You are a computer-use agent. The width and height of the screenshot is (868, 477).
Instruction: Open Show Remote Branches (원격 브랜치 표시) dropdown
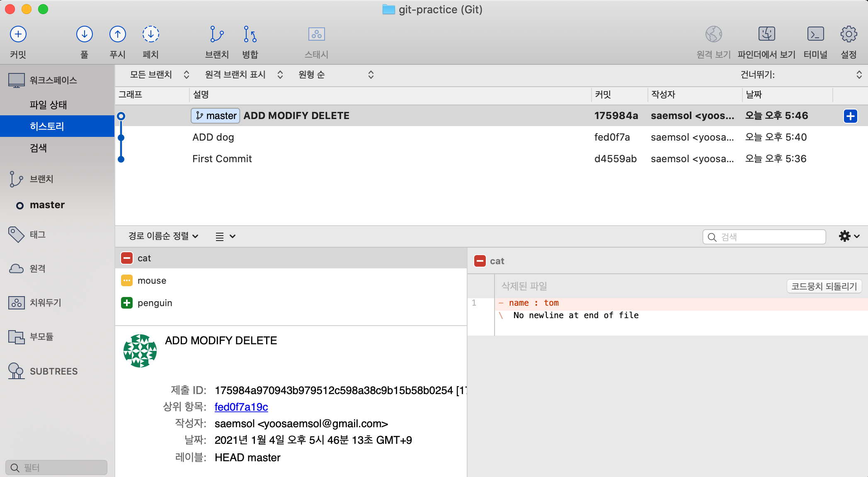point(244,75)
